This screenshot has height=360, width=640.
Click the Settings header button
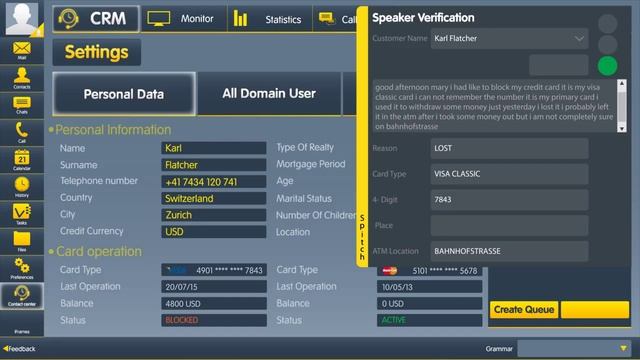pos(97,52)
